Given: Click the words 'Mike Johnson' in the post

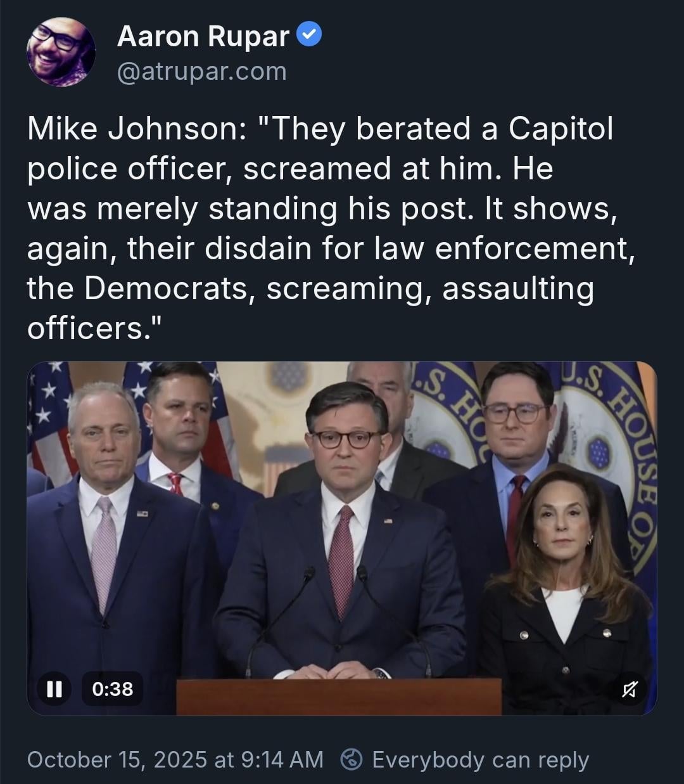Looking at the screenshot, I should (x=130, y=129).
